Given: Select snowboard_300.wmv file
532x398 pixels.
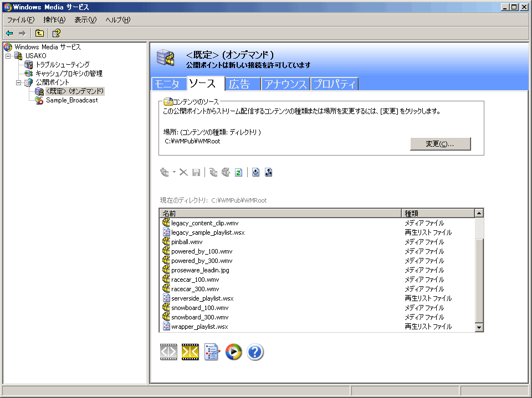Looking at the screenshot, I should [200, 317].
